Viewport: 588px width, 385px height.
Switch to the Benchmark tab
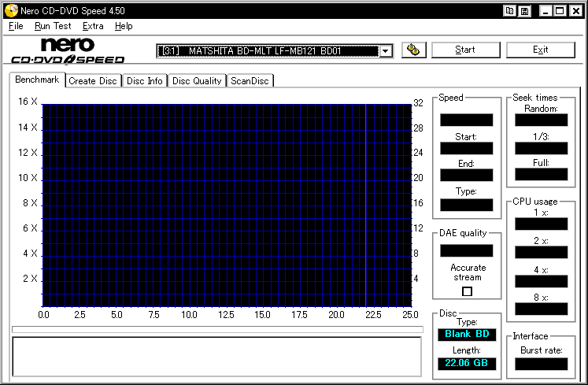[37, 80]
